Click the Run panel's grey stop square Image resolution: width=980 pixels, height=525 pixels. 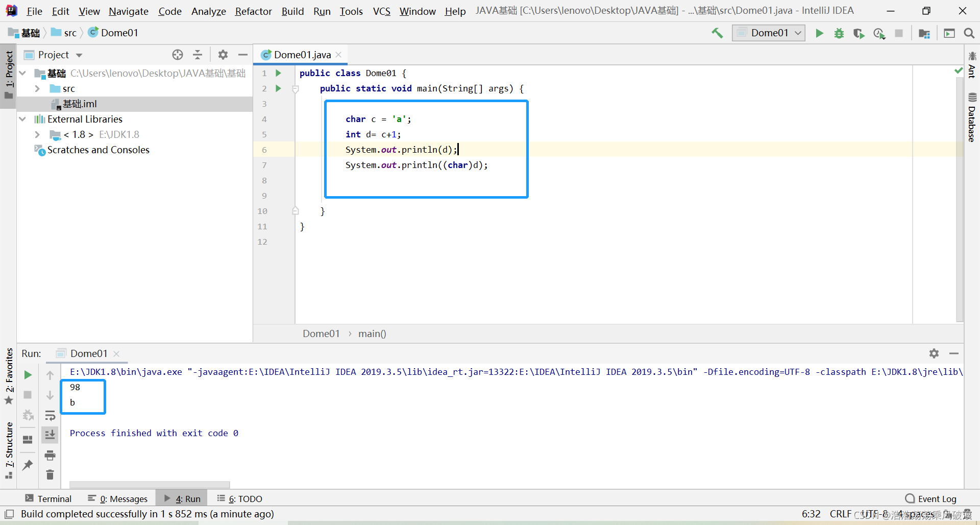(x=28, y=395)
